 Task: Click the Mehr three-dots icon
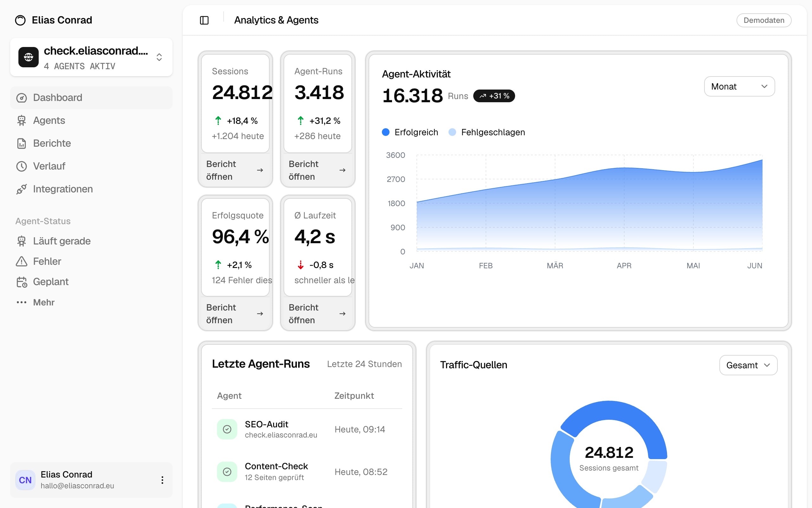coord(22,302)
